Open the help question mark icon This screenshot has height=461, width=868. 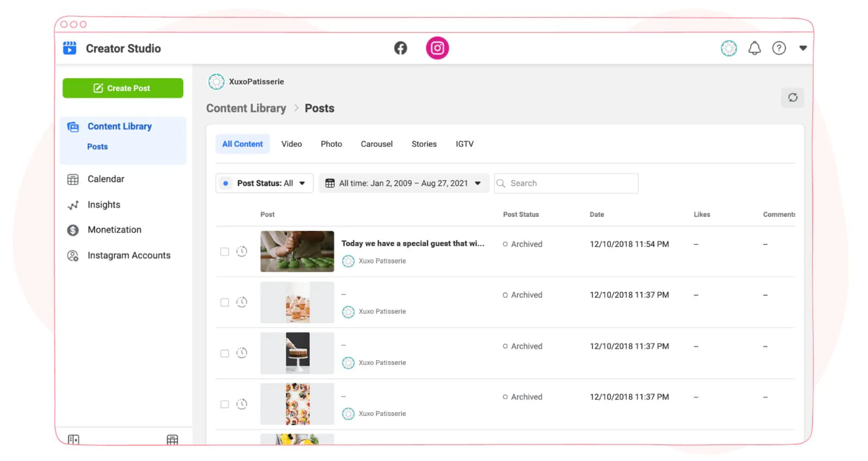[x=779, y=48]
